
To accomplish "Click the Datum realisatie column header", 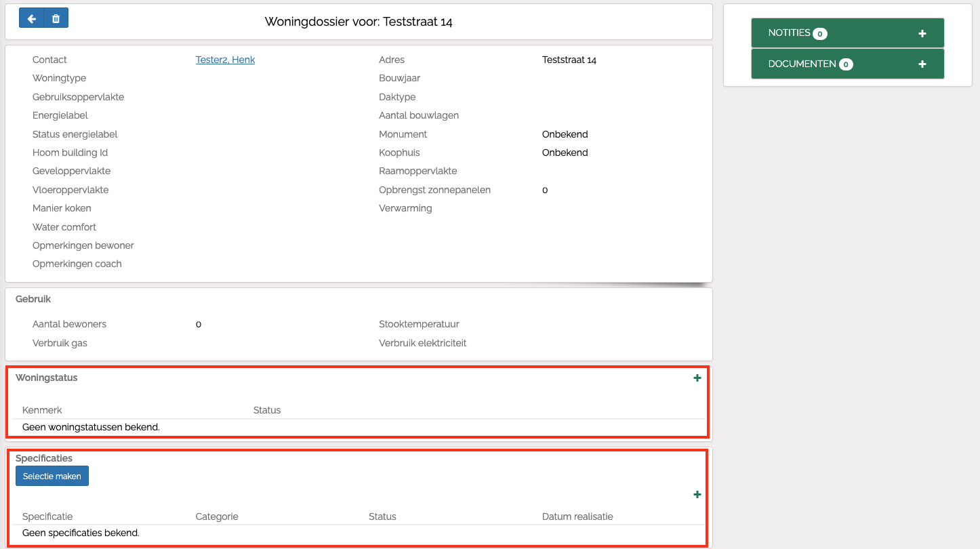I will click(577, 516).
